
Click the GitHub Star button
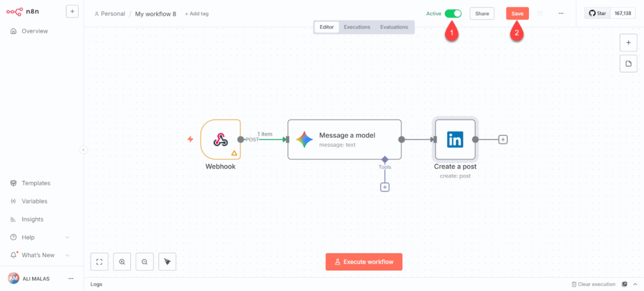coord(597,13)
